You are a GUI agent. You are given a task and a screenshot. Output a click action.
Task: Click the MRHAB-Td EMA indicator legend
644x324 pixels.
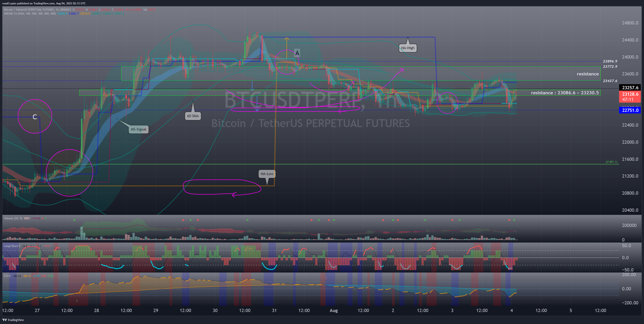[30, 14]
